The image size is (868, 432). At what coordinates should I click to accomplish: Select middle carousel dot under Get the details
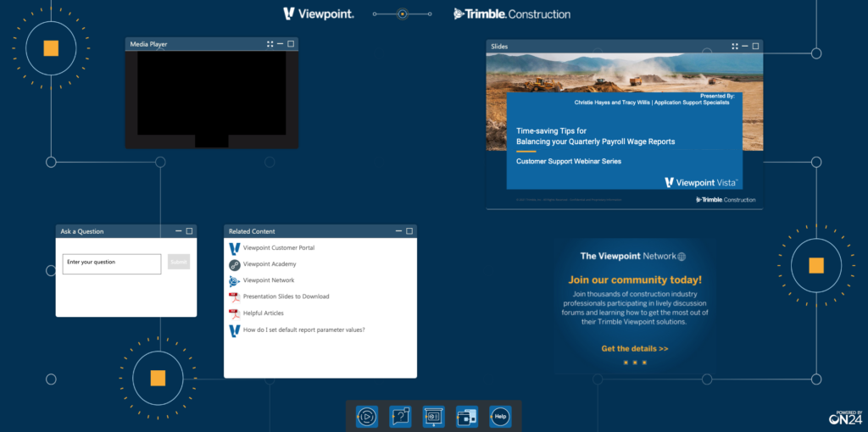pos(635,363)
